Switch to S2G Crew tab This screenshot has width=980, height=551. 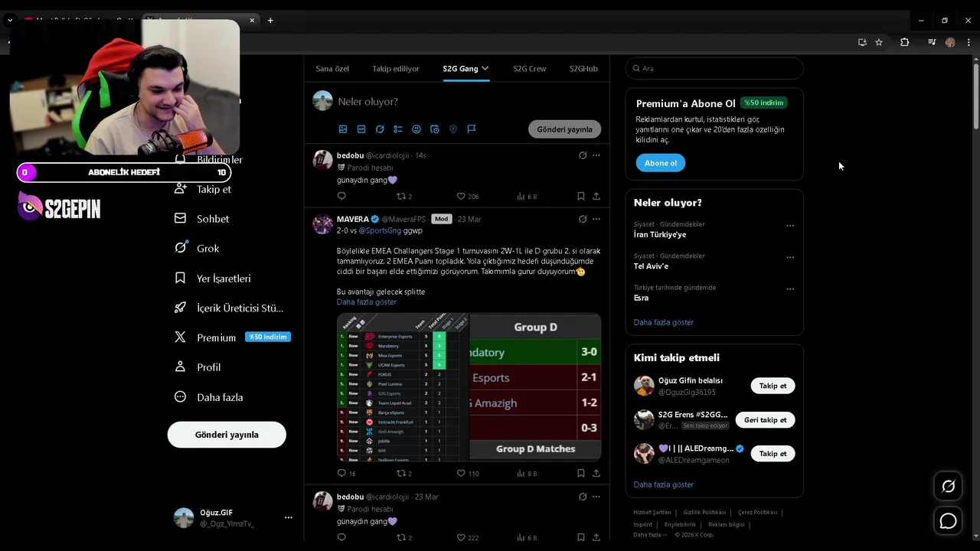[x=530, y=68]
